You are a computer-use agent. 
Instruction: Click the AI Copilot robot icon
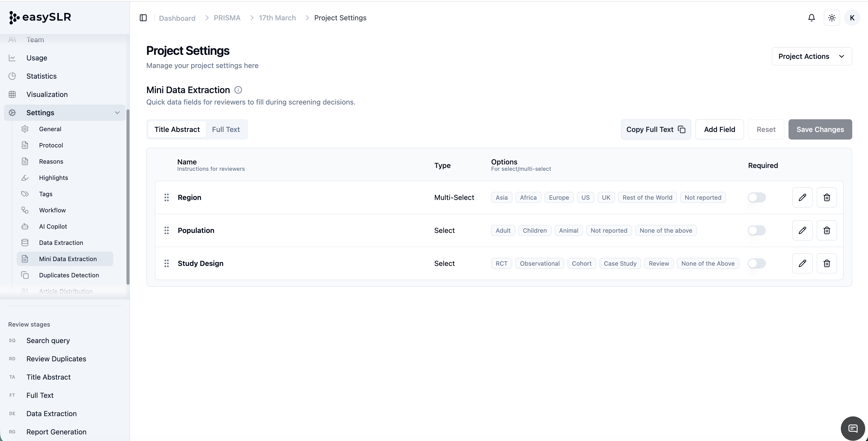(25, 226)
